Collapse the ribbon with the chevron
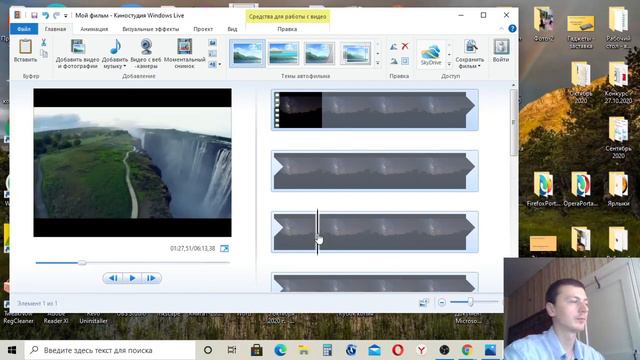The height and width of the screenshot is (360, 640). coord(501,29)
